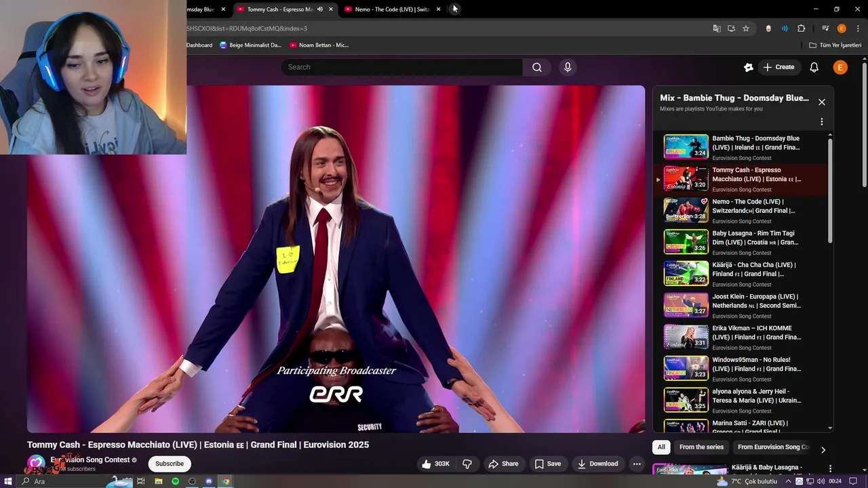Dislike the Tommy Cash video
Image resolution: width=868 pixels, height=488 pixels.
coord(467,464)
